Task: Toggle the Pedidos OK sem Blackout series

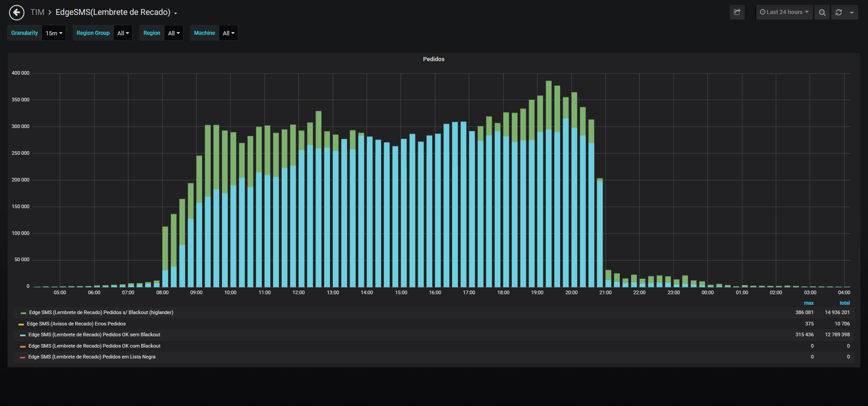Action: point(94,335)
